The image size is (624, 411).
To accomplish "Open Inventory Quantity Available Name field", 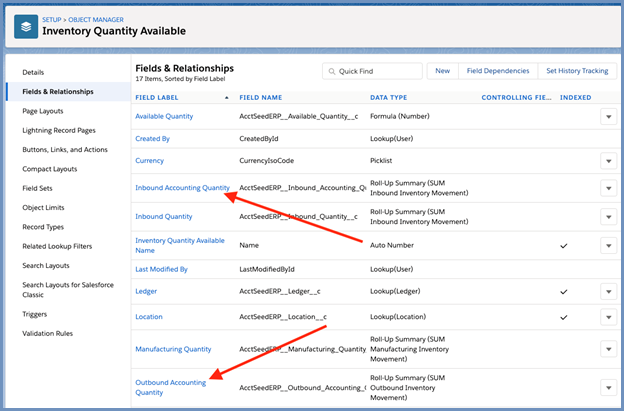I will coord(180,245).
